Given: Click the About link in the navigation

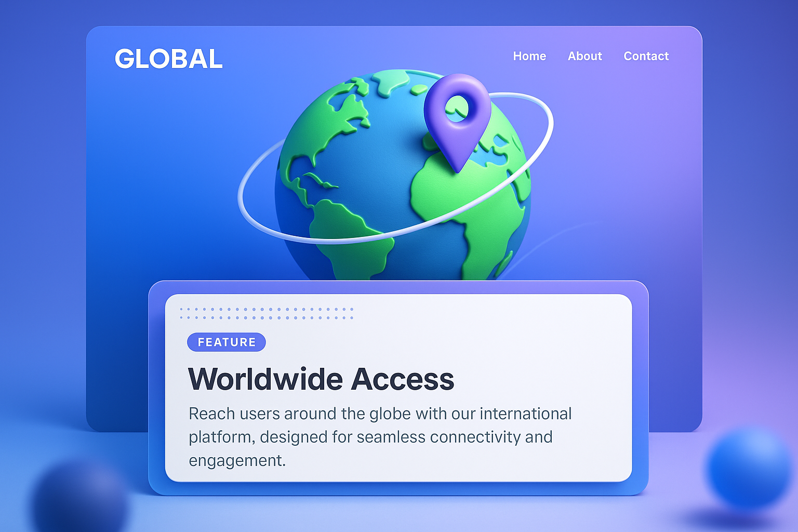Looking at the screenshot, I should coord(584,56).
